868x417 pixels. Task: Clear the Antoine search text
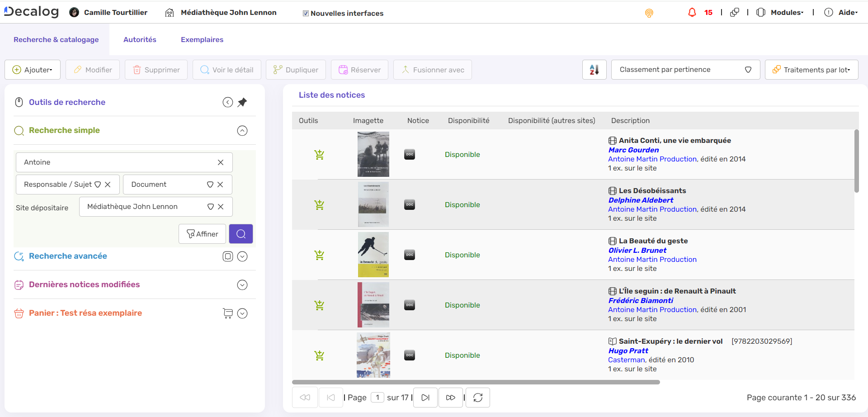click(x=221, y=162)
